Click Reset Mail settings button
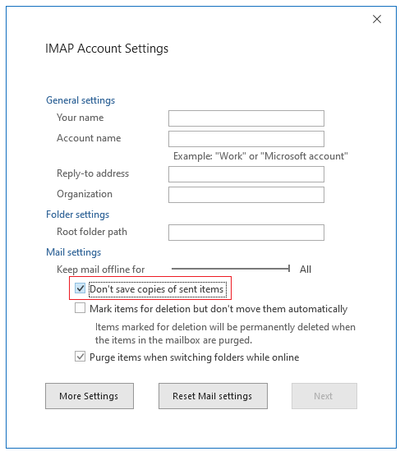The height and width of the screenshot is (452, 400). pyautogui.click(x=213, y=396)
